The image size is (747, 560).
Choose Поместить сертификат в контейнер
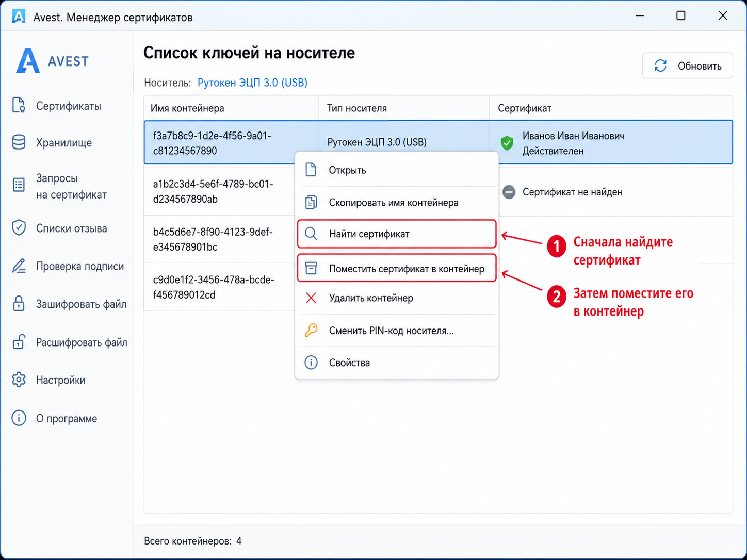coord(397,268)
